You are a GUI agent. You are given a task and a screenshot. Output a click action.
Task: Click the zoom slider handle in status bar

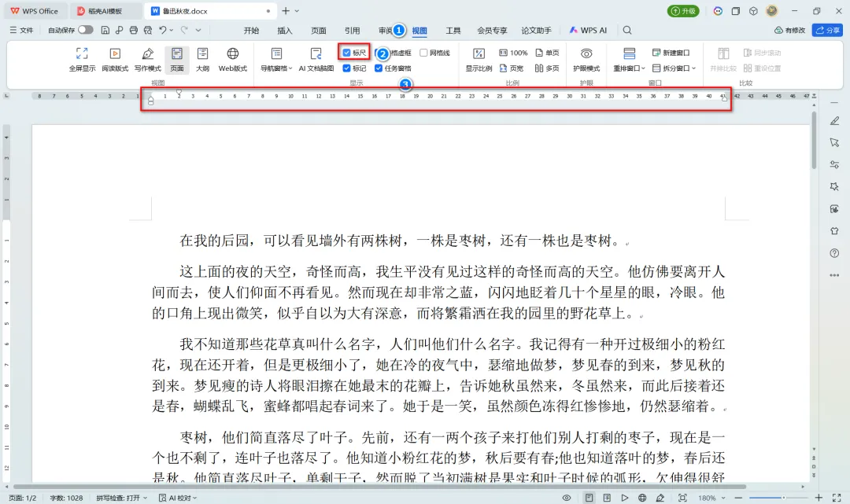point(783,498)
